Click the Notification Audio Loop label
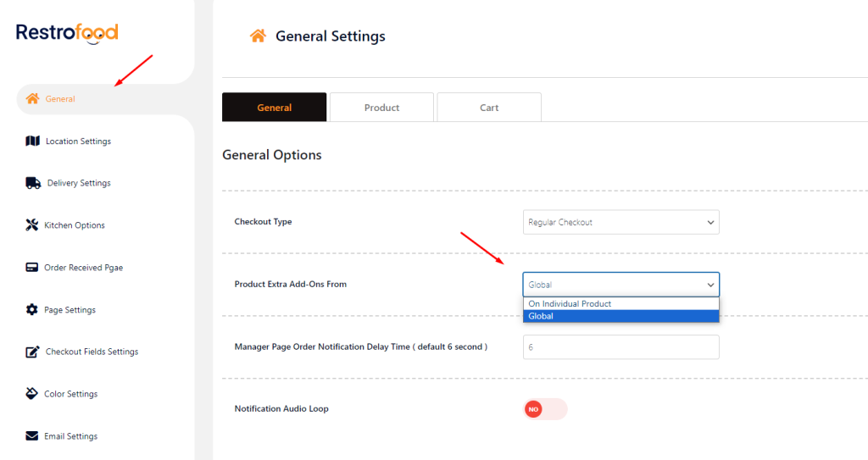Viewport: 868px width, 460px height. pos(281,408)
